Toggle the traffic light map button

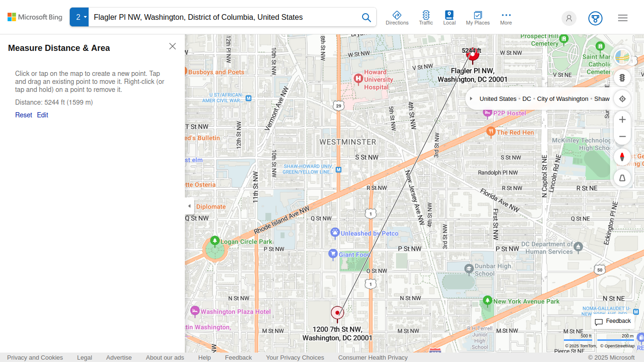[x=622, y=78]
